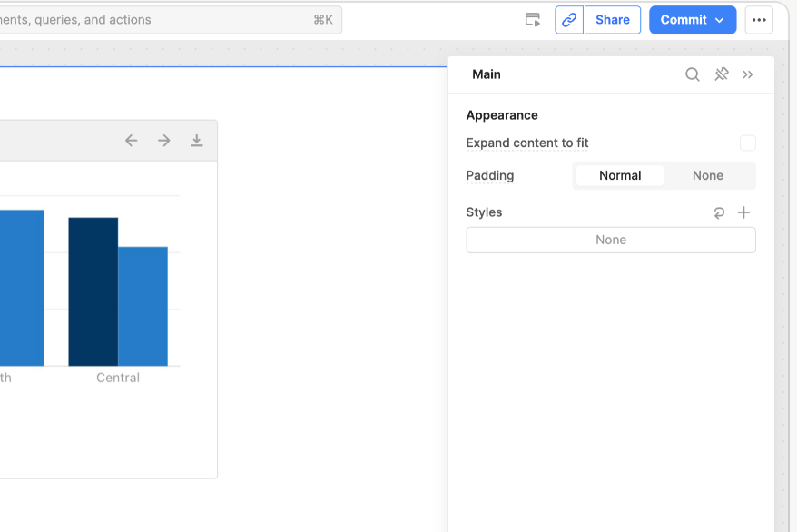This screenshot has width=797, height=532.
Task: Click the chart's right arrow
Action: coord(164,141)
